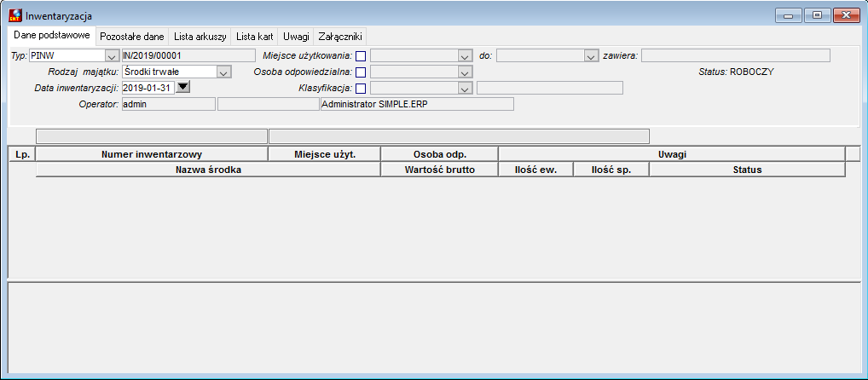868x380 pixels.
Task: Expand the 'do' range dropdown
Action: coord(591,56)
